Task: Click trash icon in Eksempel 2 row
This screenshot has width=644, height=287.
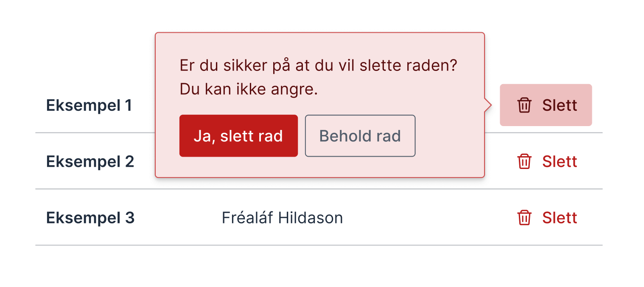Action: point(524,162)
